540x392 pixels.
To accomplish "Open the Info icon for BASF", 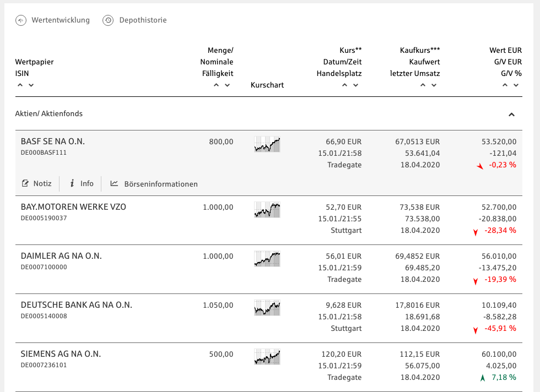I will [x=72, y=183].
